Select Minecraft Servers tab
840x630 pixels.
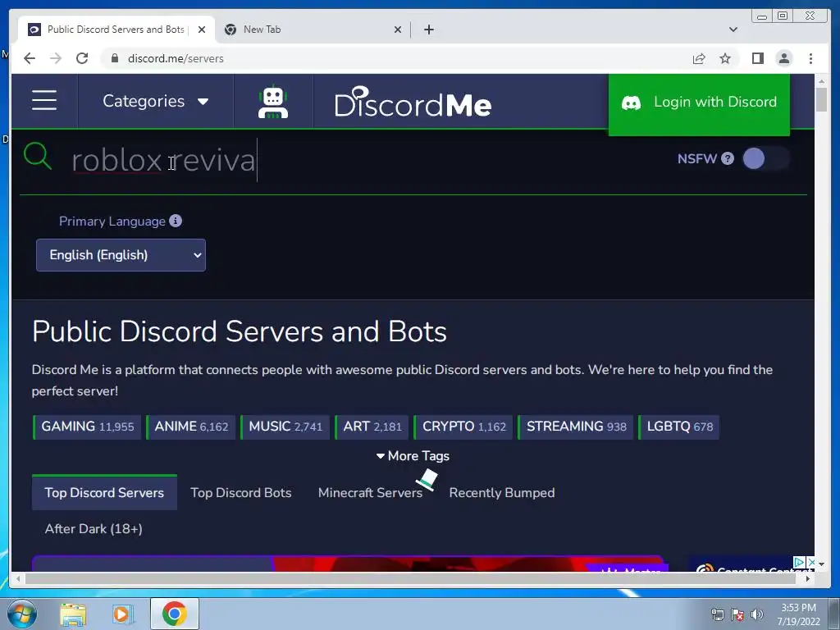370,492
